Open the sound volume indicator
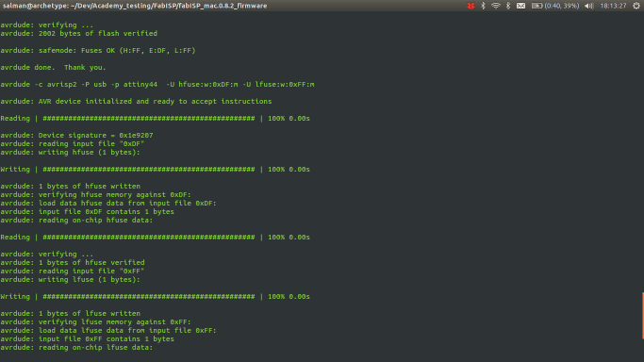Screen dimensions: 644x362 (x=589, y=6)
